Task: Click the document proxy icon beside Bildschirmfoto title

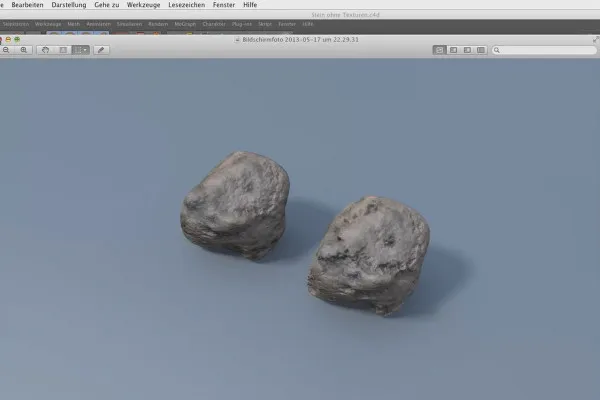Action: coord(237,39)
